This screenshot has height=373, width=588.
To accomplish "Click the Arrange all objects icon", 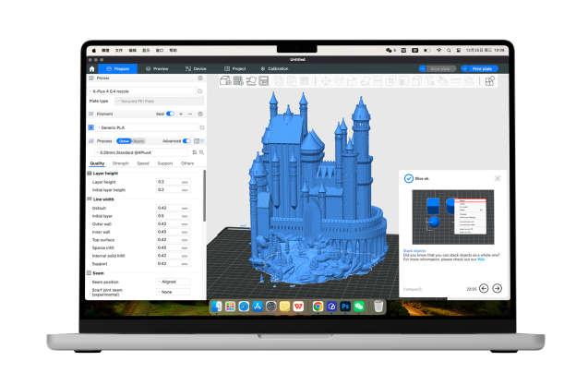I will (262, 81).
